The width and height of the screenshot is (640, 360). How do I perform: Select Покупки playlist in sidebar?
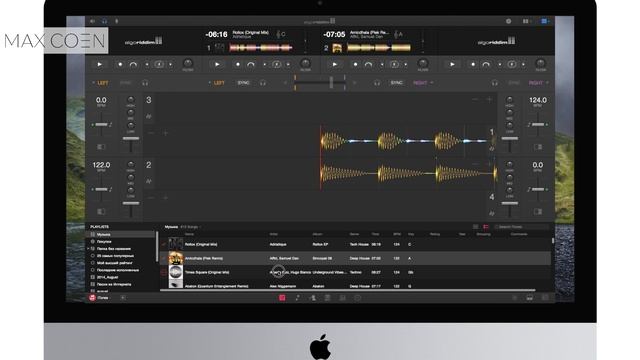tap(121, 242)
